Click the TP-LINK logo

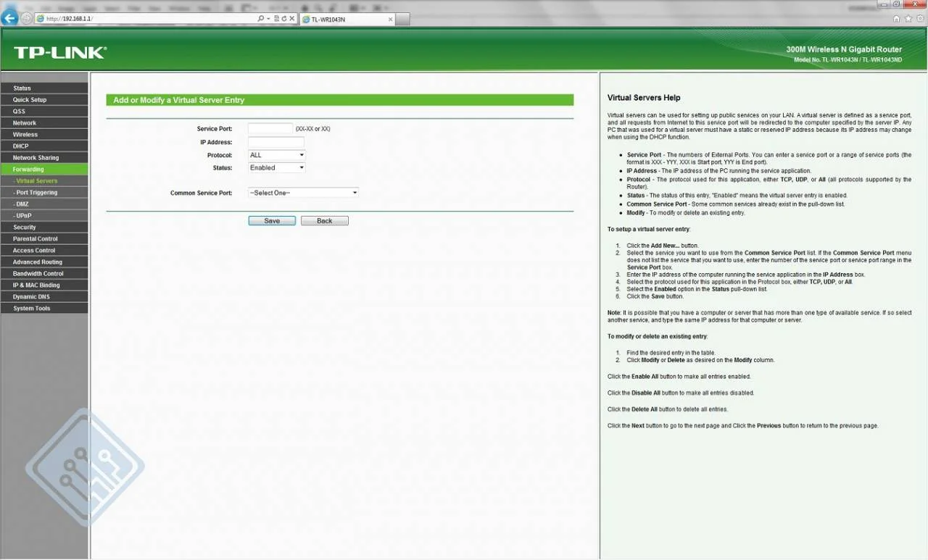pyautogui.click(x=59, y=52)
